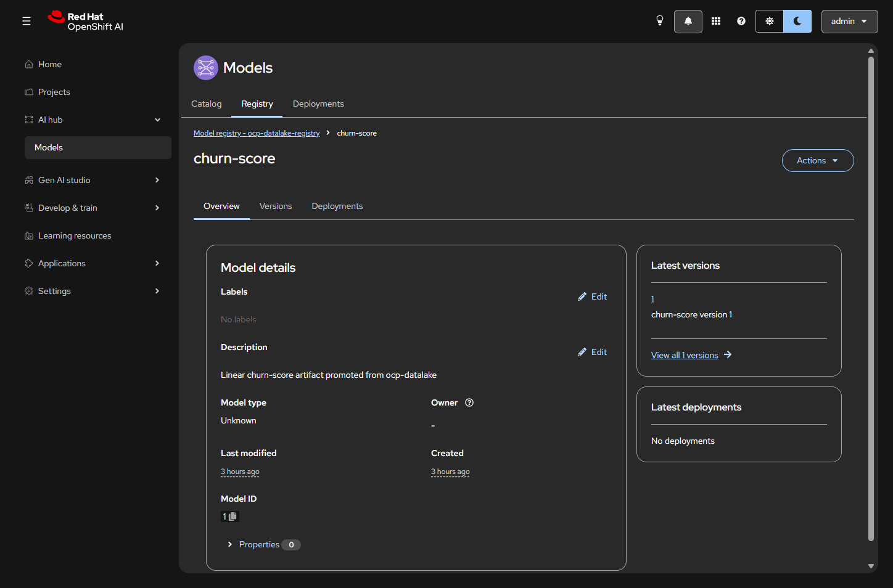Edit the Labels field

click(592, 296)
